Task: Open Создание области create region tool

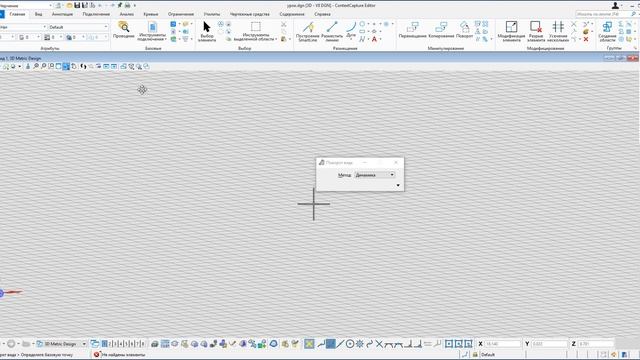Action: [x=607, y=31]
